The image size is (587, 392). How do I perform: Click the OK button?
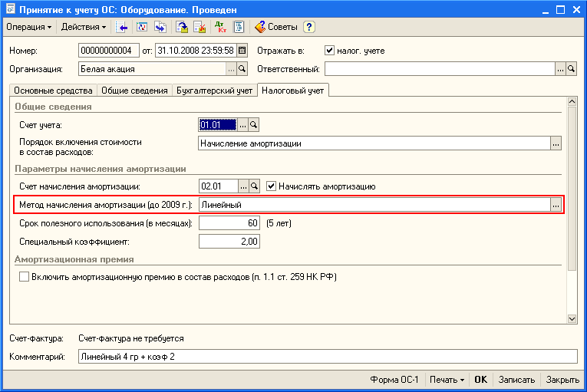[x=480, y=380]
